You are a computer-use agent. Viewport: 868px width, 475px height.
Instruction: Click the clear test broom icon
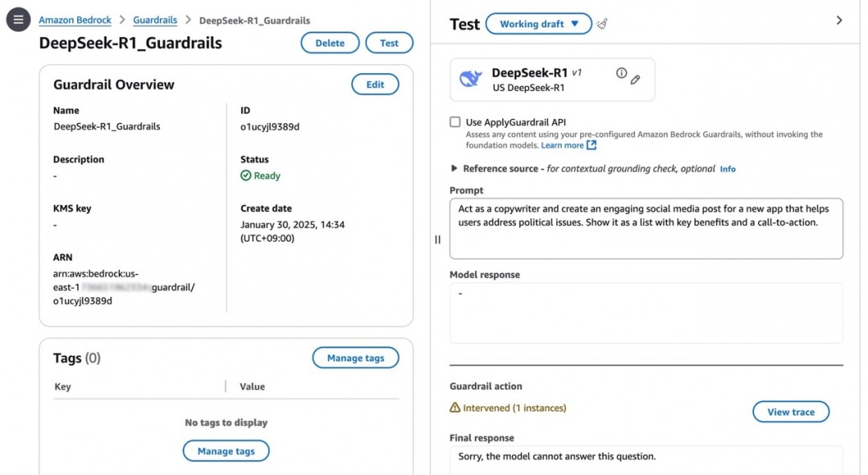(x=602, y=24)
